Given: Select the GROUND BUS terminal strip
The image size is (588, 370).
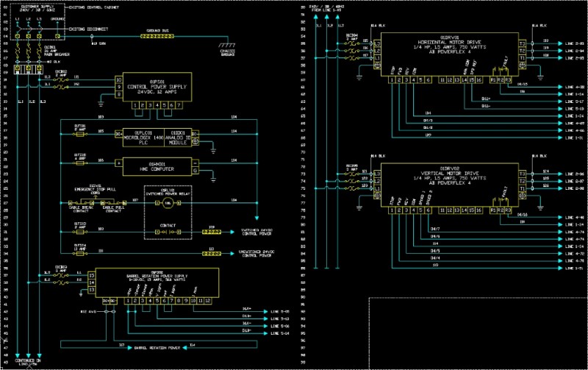Looking at the screenshot, I should [x=157, y=36].
